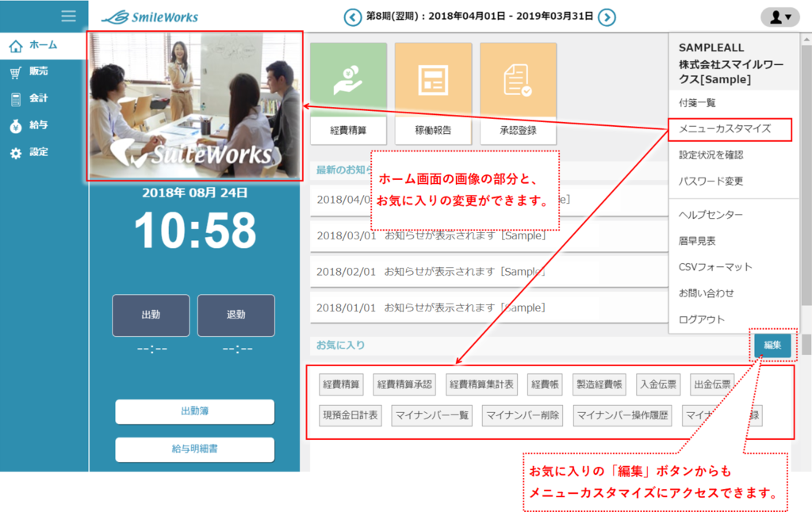Viewport: 812px width, 512px height.
Task: Open favorite マイナンバー削除 shortcut
Action: tap(523, 416)
